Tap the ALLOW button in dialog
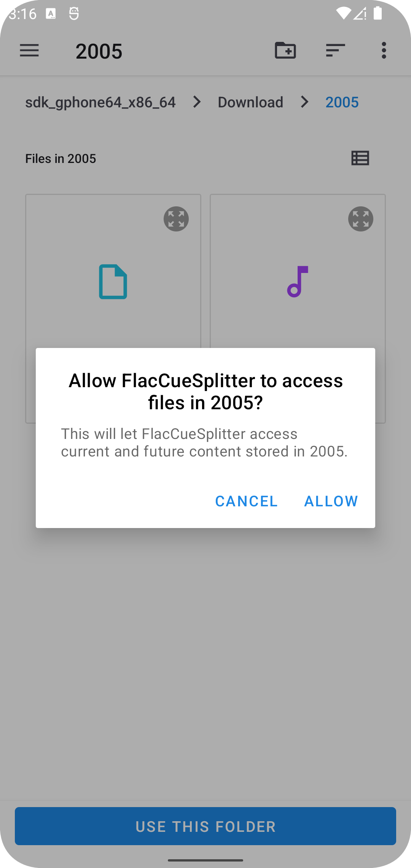Screen dimensions: 411x868 click(331, 501)
